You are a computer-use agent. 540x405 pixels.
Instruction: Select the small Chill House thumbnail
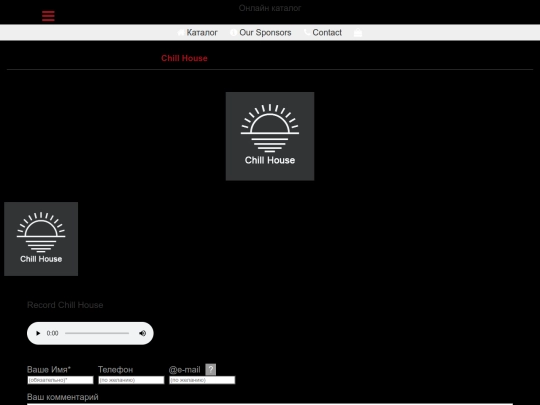(x=41, y=239)
